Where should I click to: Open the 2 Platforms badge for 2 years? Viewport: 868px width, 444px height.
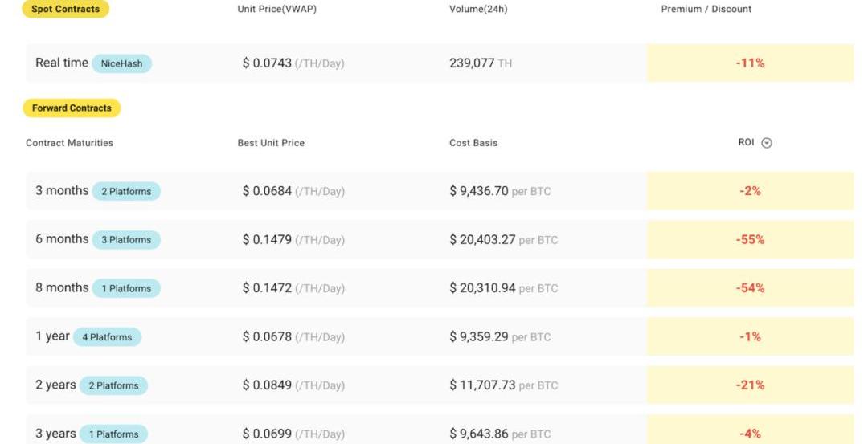[x=113, y=385]
